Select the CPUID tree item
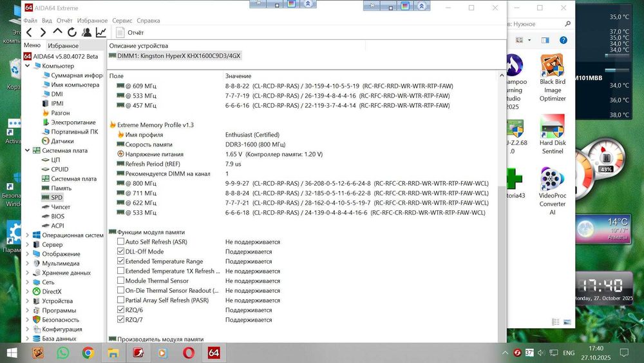Viewport: 644px width, 363px height. [55, 170]
